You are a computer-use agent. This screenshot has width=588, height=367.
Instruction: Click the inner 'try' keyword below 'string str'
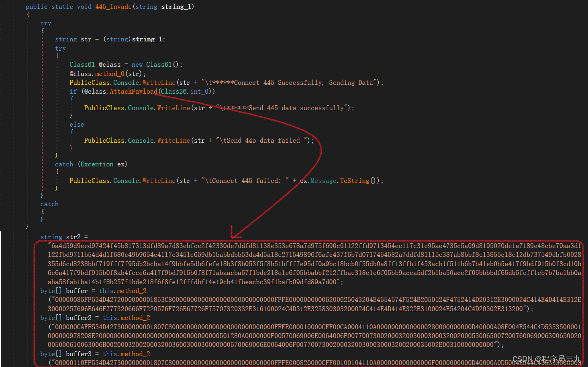pos(60,49)
